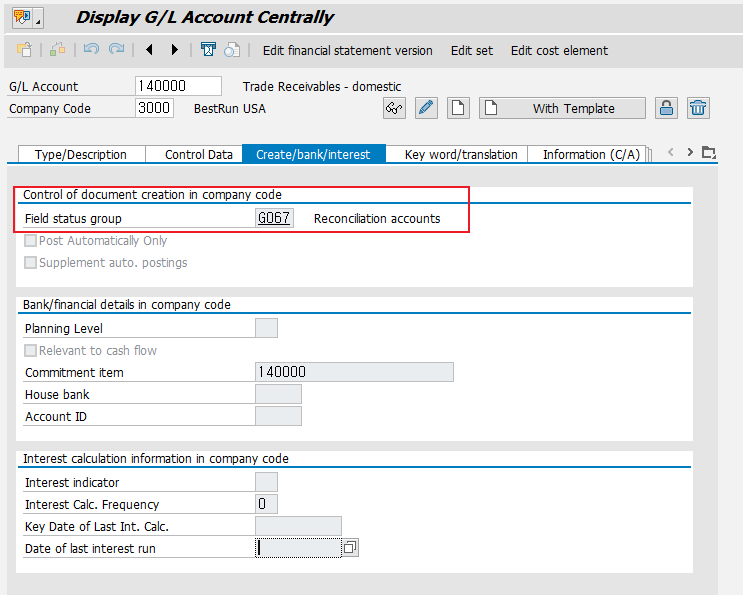Viewport: 743px width, 595px height.
Task: Click the Block padlock icon button
Action: 666,108
